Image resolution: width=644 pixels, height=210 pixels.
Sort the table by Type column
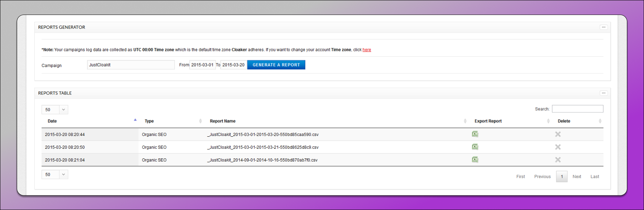(x=149, y=121)
